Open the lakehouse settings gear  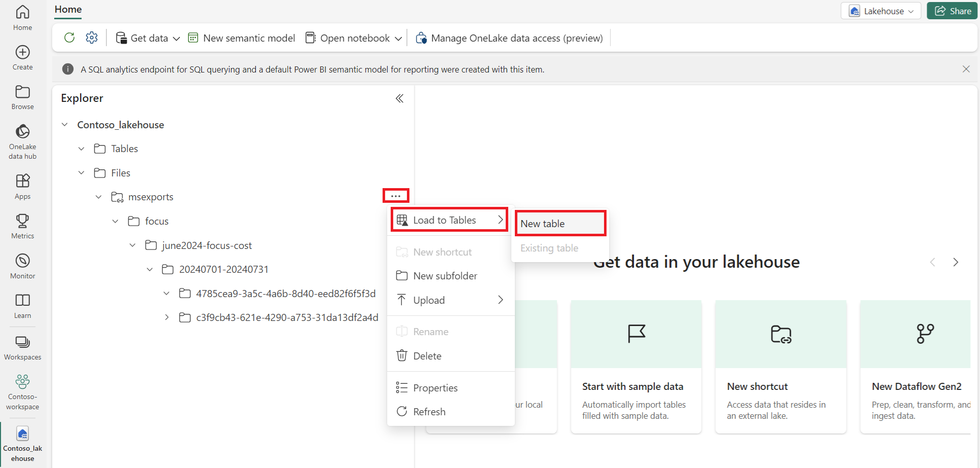(x=92, y=38)
